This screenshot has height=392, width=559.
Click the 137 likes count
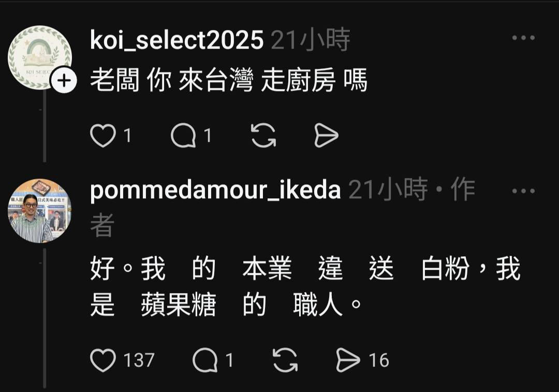[x=139, y=360]
